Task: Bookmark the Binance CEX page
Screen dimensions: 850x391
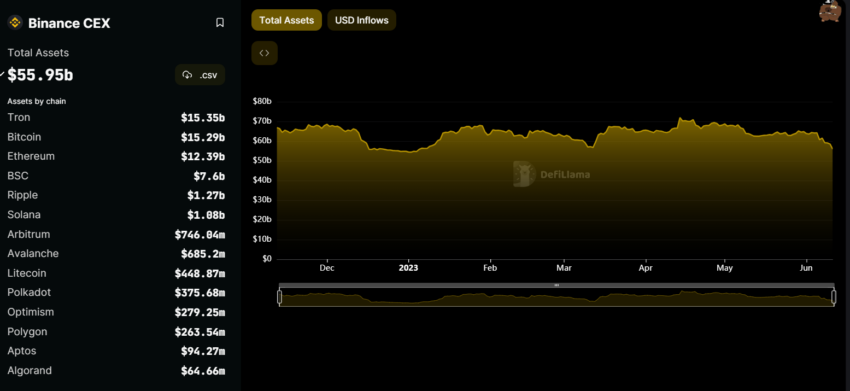Action: pyautogui.click(x=220, y=23)
